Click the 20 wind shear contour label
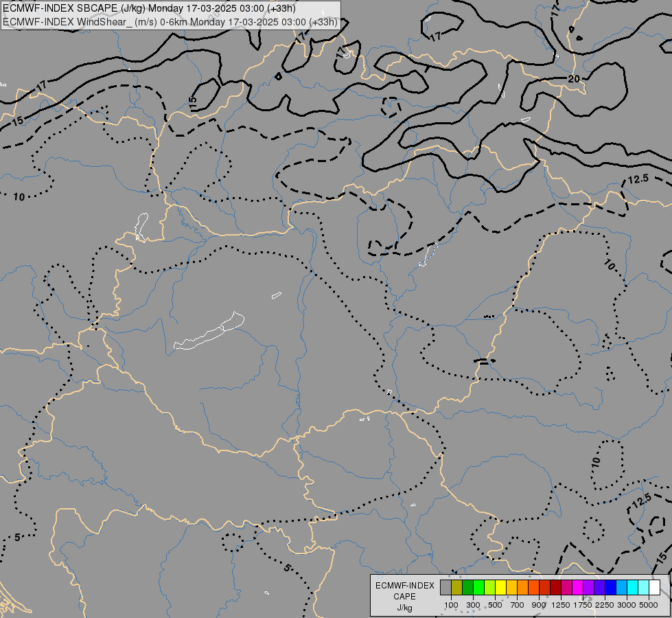 click(574, 79)
